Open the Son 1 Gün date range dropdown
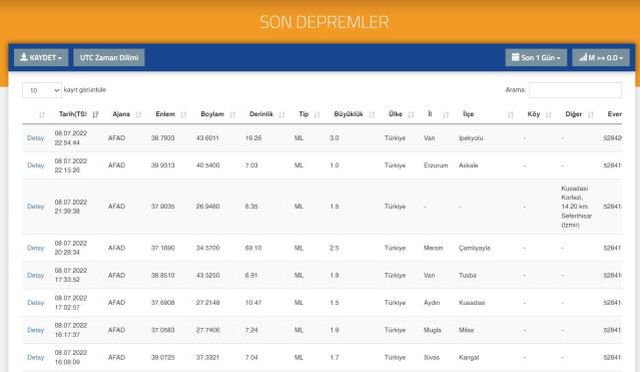 [x=536, y=58]
